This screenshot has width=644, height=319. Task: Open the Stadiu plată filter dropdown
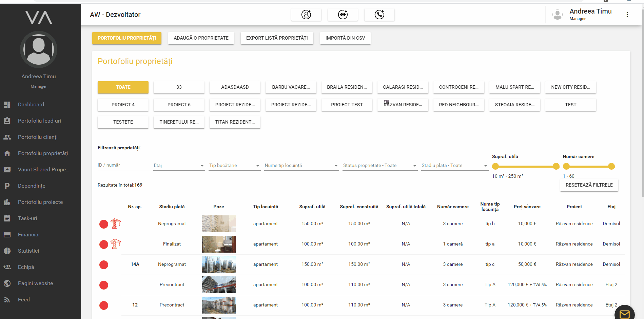pos(454,166)
